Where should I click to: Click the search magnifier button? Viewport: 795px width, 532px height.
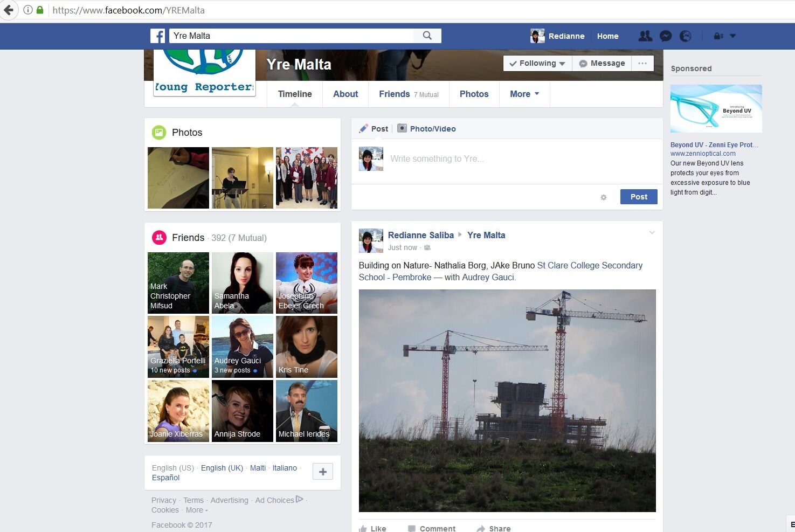(x=427, y=36)
